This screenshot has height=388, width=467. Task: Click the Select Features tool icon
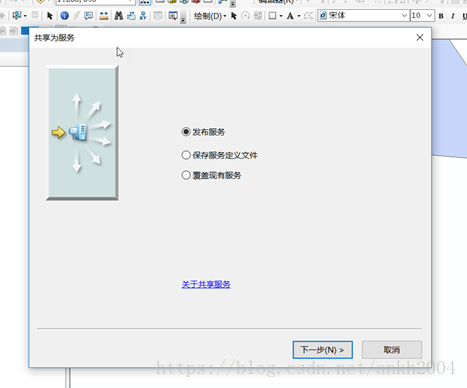click(16, 16)
